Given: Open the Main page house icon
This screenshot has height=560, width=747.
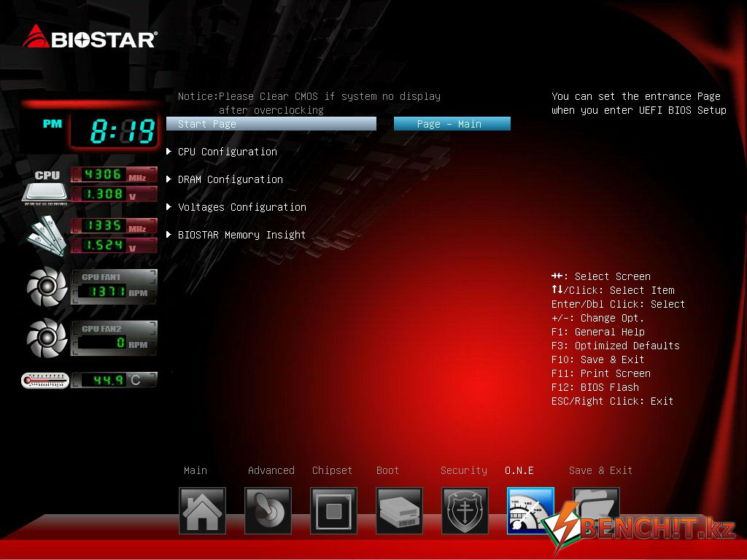Looking at the screenshot, I should tap(202, 510).
